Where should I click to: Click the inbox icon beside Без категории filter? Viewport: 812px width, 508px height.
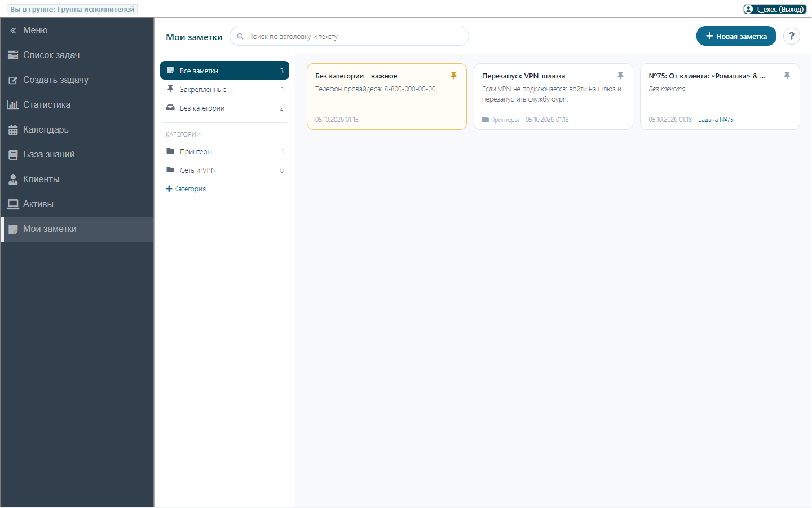point(170,108)
